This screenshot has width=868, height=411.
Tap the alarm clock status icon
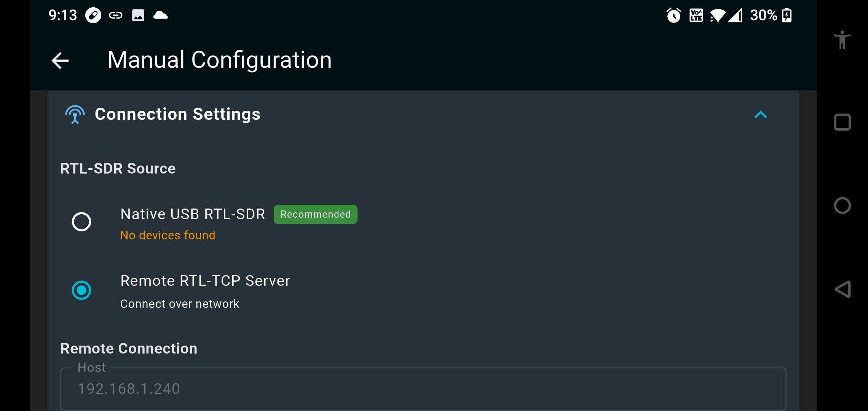point(673,16)
